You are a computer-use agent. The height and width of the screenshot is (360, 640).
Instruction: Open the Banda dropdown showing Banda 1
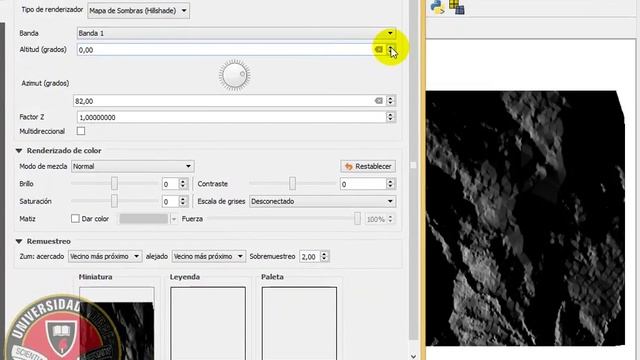236,33
